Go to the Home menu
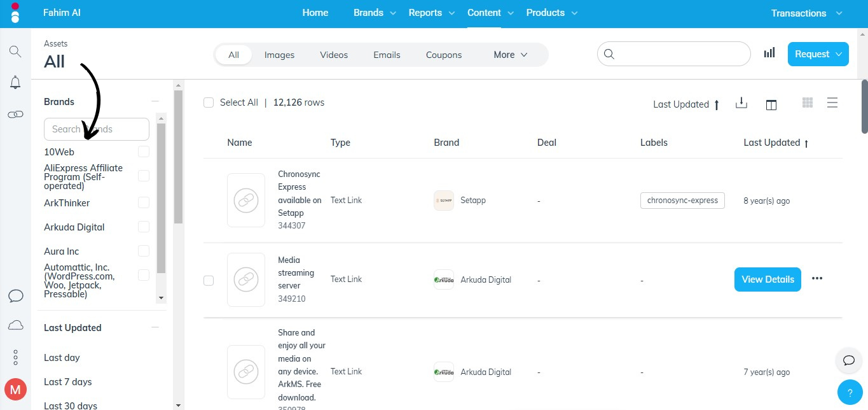 tap(315, 13)
